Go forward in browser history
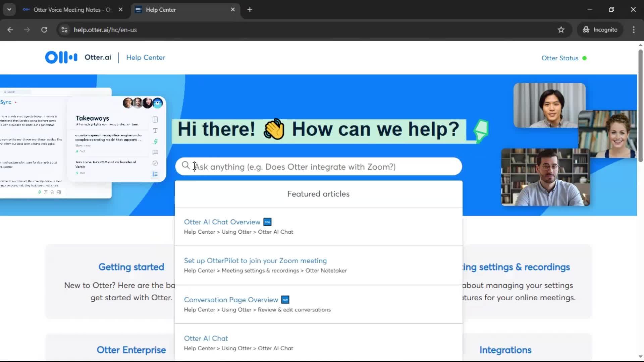The height and width of the screenshot is (362, 644). (x=27, y=30)
